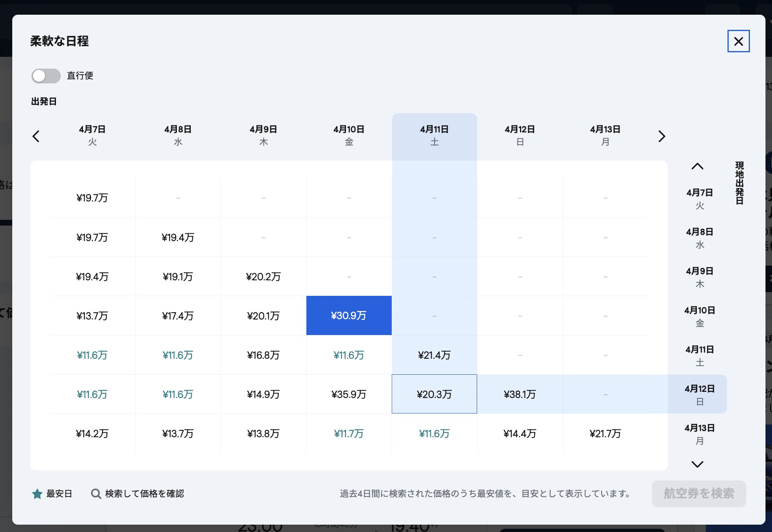Pick 4月13日 月 return date row label
The image size is (772, 532).
[x=699, y=434]
